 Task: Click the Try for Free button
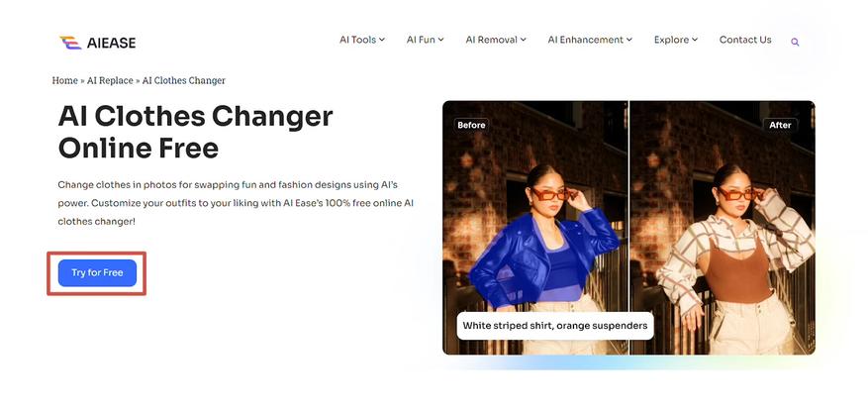[97, 273]
